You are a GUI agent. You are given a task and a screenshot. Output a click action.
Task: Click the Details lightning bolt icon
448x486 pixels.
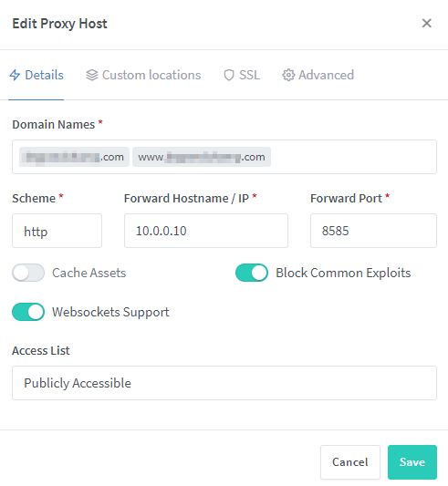pos(15,75)
